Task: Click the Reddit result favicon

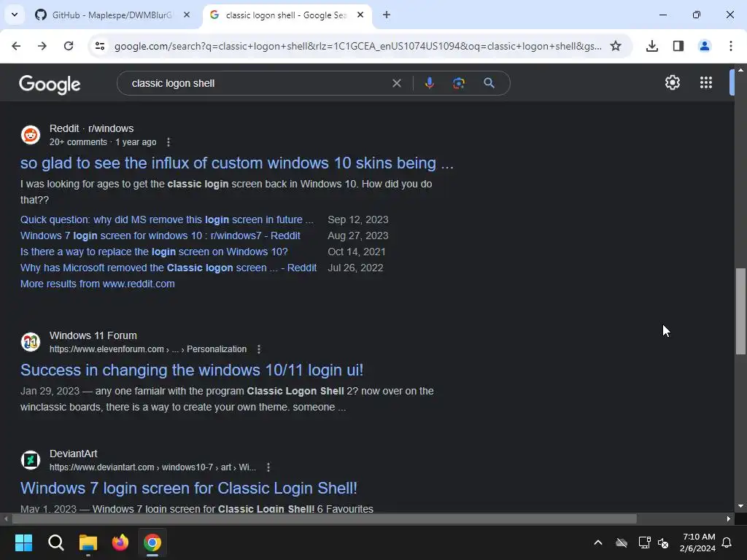Action: point(31,135)
